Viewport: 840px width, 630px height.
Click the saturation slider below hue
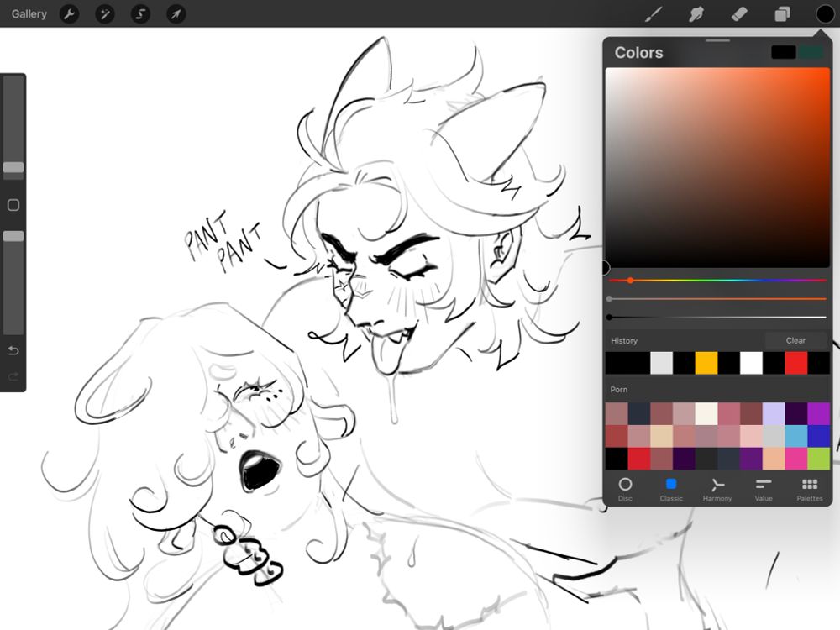(717, 299)
